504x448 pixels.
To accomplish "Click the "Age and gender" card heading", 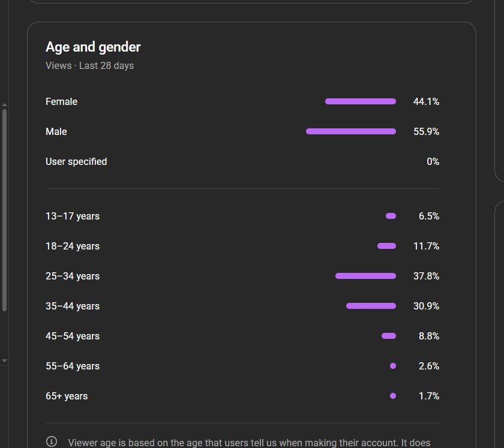I will point(93,47).
